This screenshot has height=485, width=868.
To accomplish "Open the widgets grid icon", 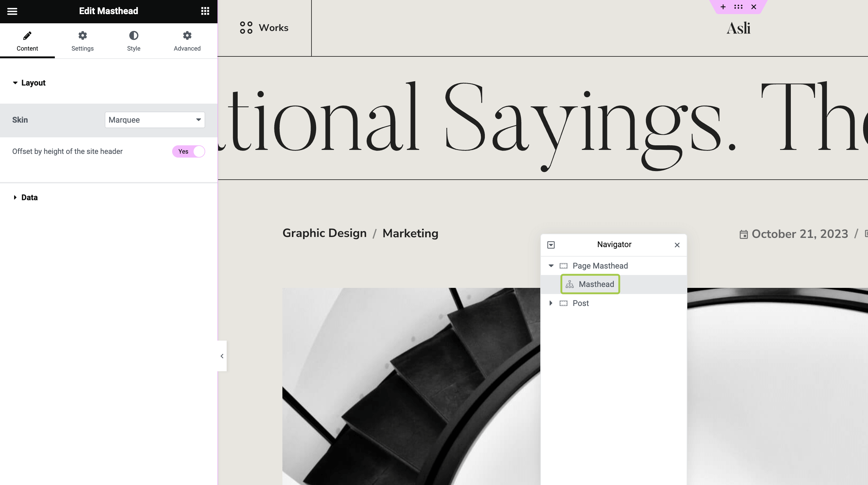I will tap(205, 11).
